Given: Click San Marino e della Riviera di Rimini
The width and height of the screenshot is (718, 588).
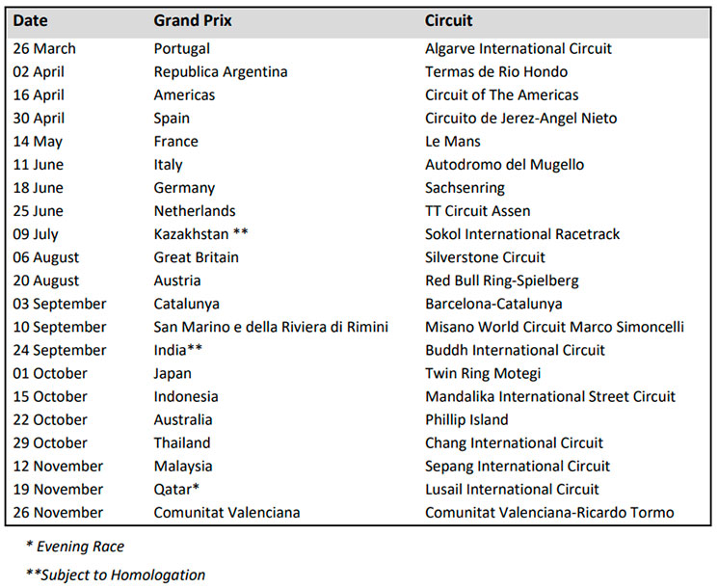Looking at the screenshot, I should (x=271, y=327).
